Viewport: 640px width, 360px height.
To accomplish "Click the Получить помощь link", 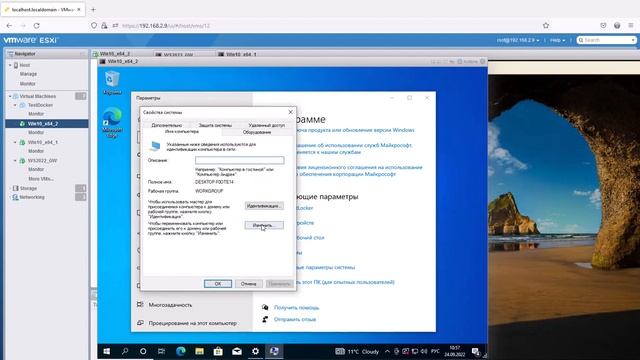I will point(296,308).
